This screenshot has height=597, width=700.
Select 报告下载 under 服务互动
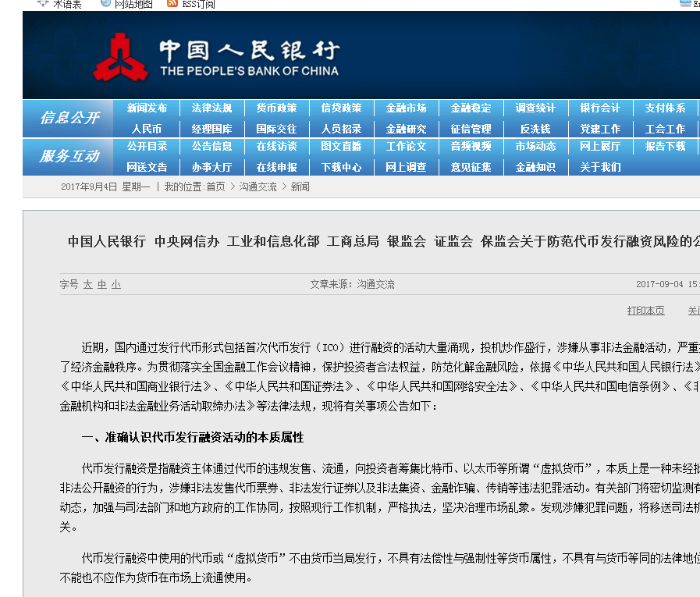(665, 147)
